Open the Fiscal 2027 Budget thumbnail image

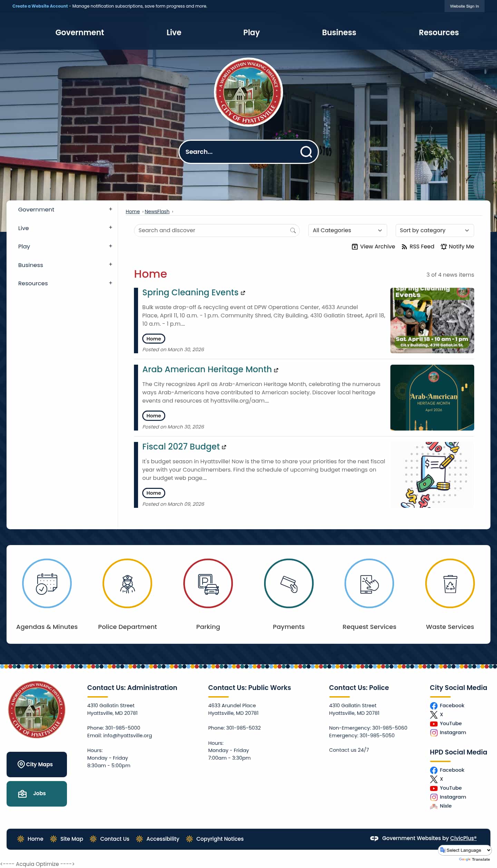432,475
